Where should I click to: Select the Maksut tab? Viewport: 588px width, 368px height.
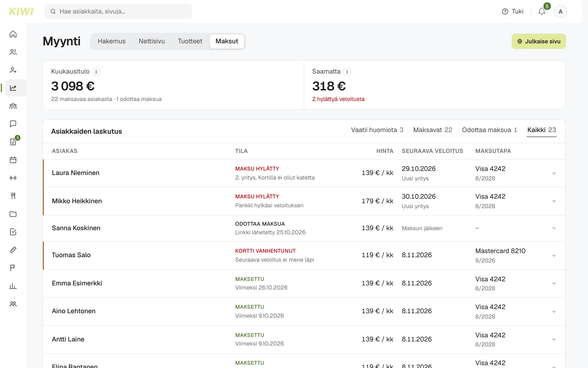pyautogui.click(x=227, y=41)
